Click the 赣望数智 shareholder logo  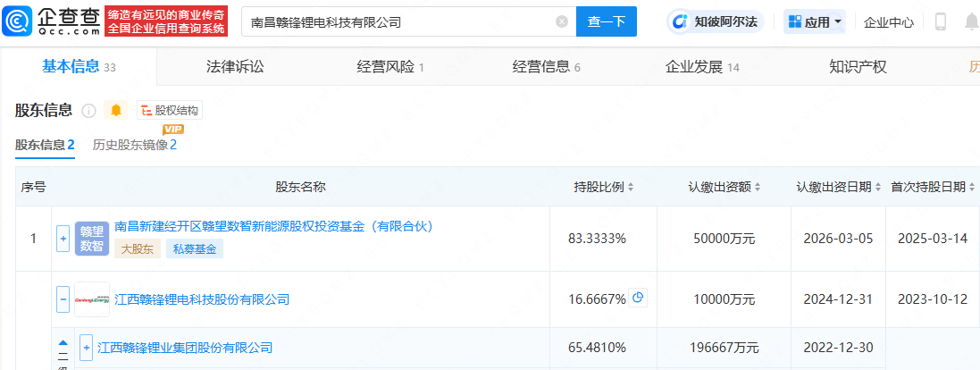coord(92,239)
